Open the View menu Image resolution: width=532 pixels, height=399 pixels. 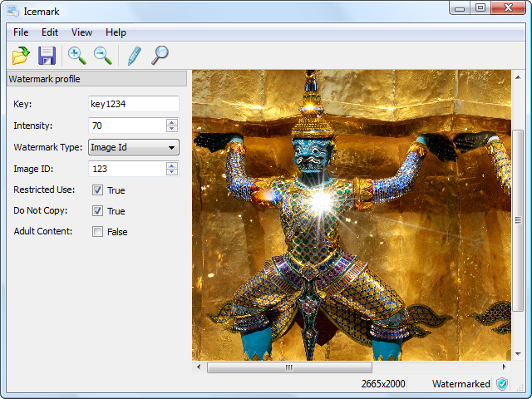pos(81,32)
